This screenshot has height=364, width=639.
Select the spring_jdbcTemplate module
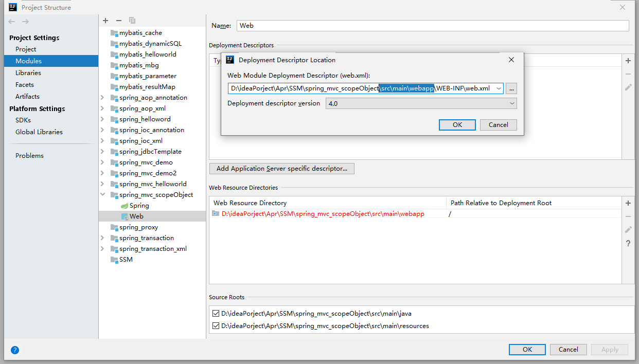pyautogui.click(x=150, y=152)
